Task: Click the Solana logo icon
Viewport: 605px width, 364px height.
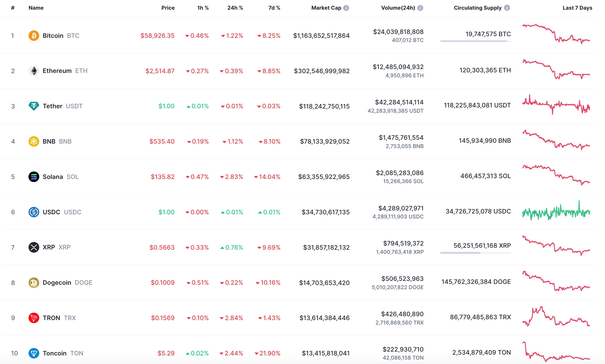Action: (34, 177)
